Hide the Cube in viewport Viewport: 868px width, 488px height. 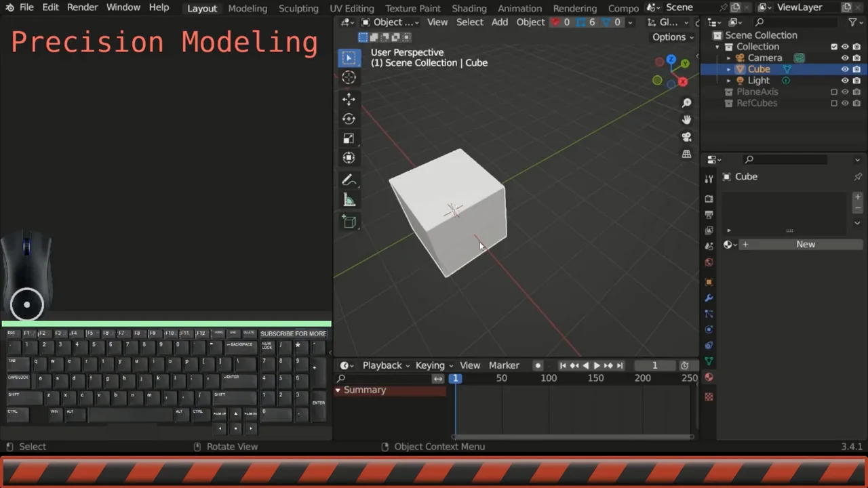pyautogui.click(x=845, y=69)
